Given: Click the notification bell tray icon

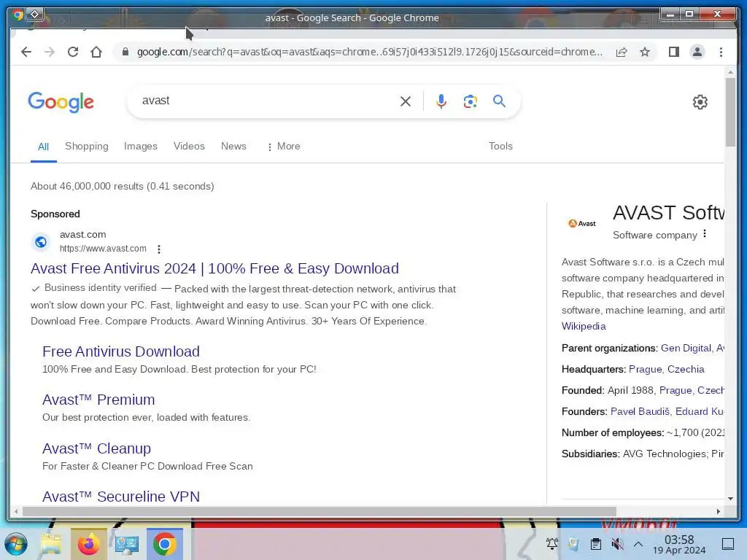Looking at the screenshot, I should pyautogui.click(x=551, y=544).
